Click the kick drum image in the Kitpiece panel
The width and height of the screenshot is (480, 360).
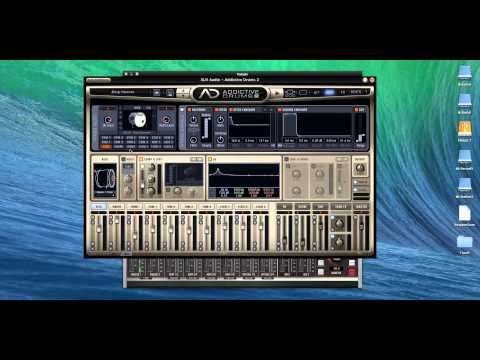point(137,120)
